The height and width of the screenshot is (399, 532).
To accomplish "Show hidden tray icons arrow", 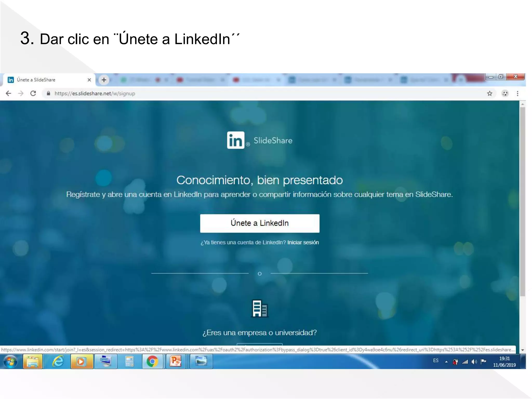I will click(446, 362).
